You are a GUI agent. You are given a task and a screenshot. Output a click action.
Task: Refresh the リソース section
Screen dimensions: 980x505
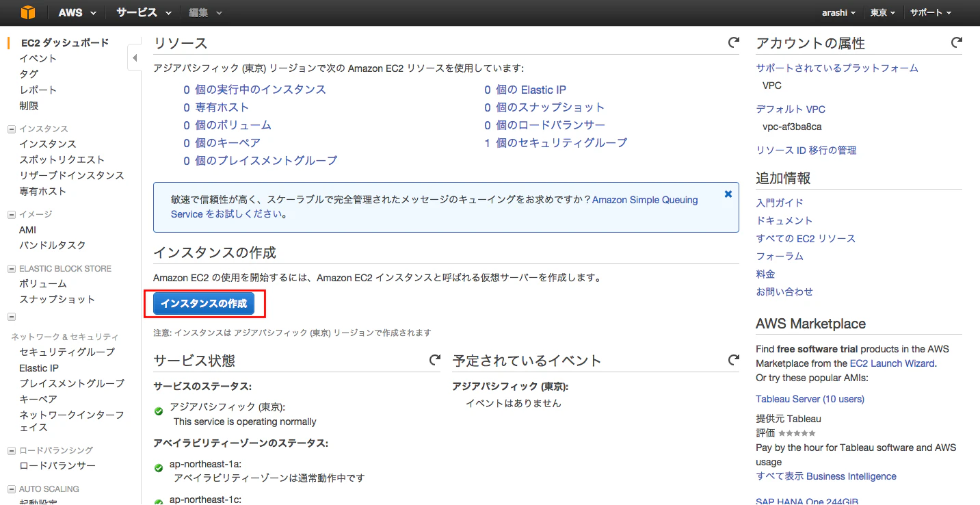click(733, 42)
